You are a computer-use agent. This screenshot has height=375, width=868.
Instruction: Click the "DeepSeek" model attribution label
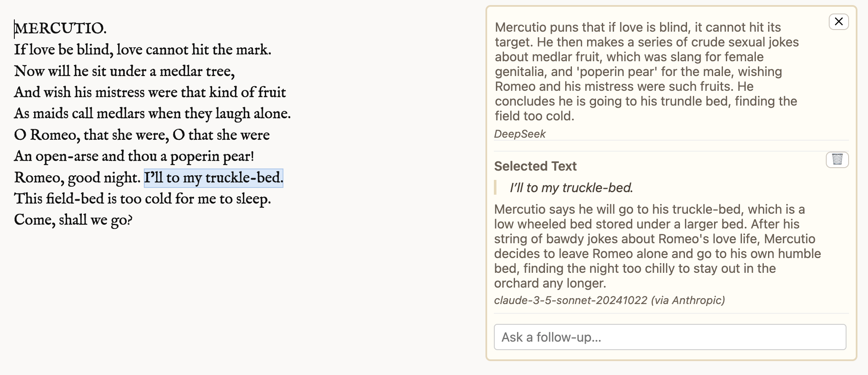[x=520, y=134]
